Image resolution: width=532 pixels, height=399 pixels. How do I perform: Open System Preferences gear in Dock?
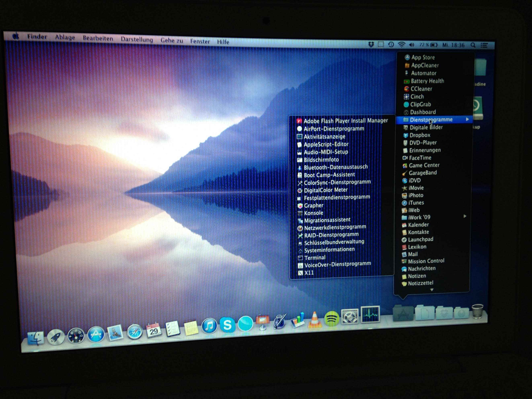tap(349, 317)
